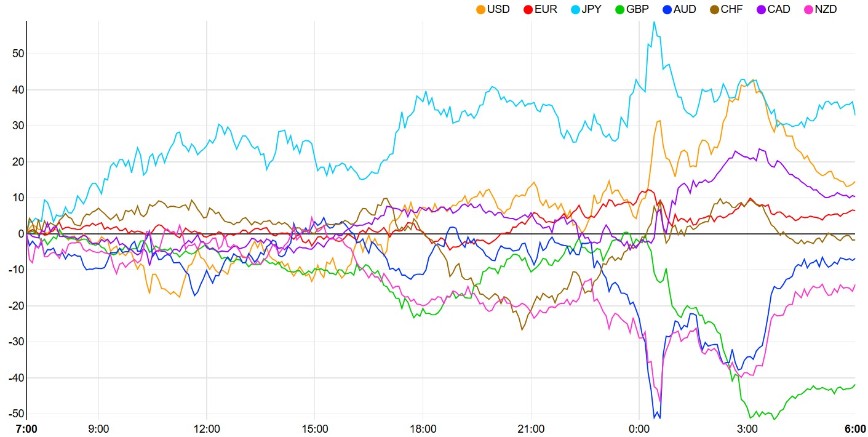Click the highest peak of the JPY line
This screenshot has height=437, width=868.
point(654,22)
